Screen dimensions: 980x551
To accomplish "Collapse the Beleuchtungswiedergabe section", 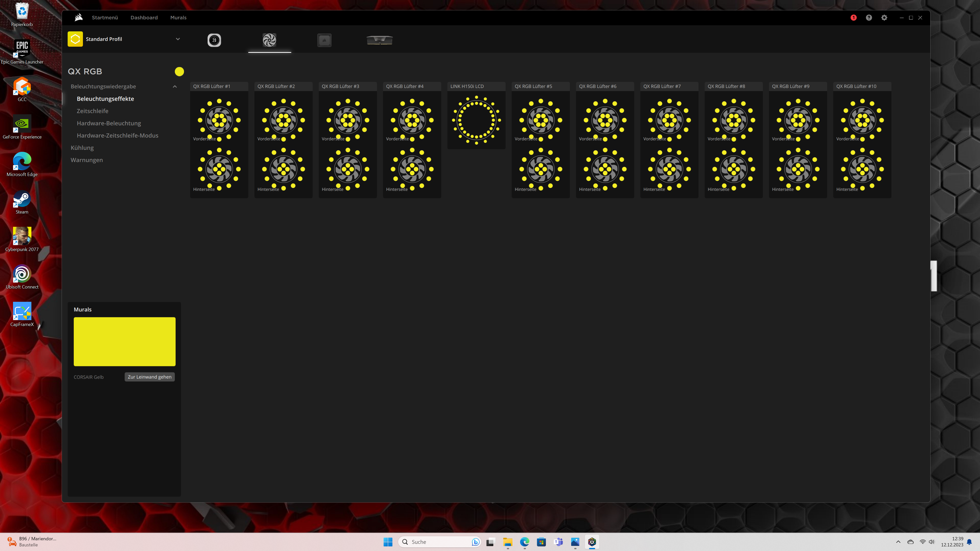I will [x=175, y=86].
